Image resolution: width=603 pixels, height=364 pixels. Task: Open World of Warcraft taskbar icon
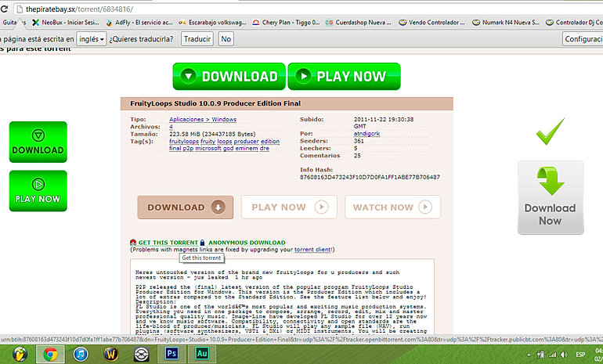[x=110, y=354]
